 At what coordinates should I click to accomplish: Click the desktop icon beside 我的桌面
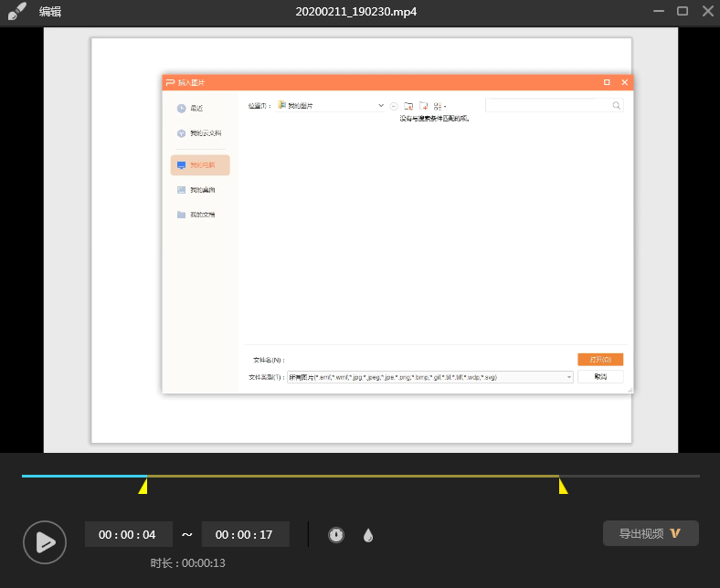(x=182, y=190)
